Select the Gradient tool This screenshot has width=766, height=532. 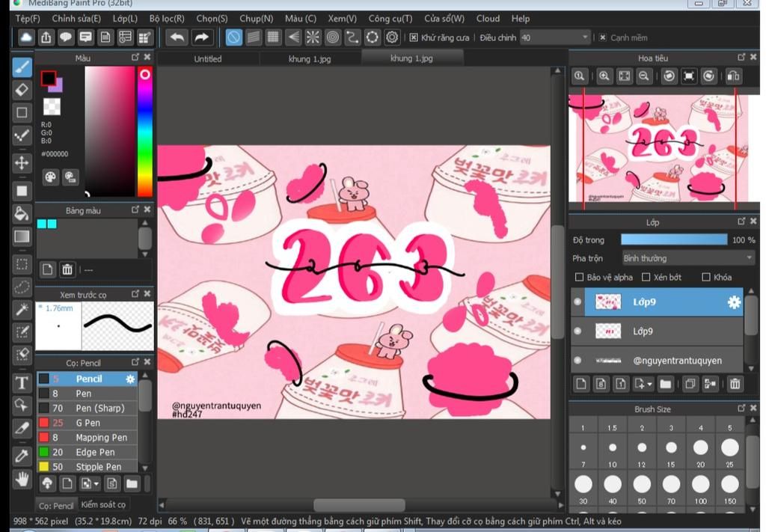pos(22,236)
